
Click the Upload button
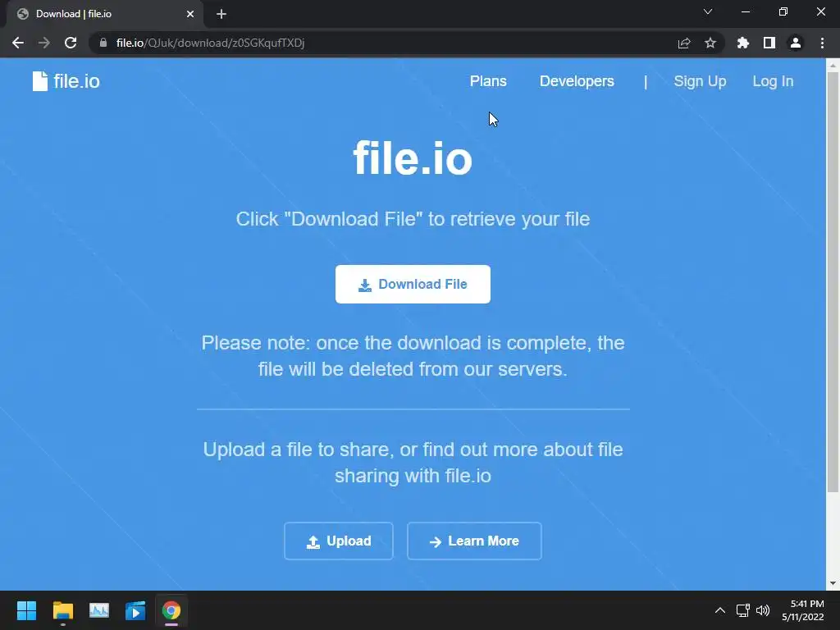point(339,541)
